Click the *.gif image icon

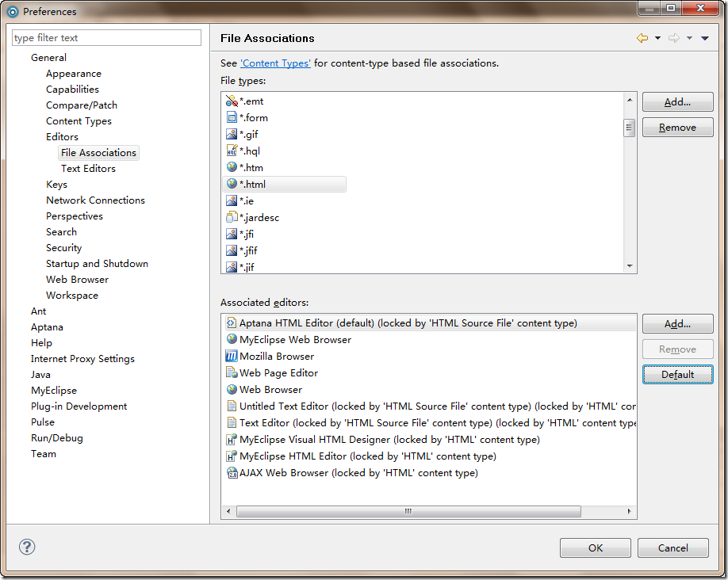232,134
